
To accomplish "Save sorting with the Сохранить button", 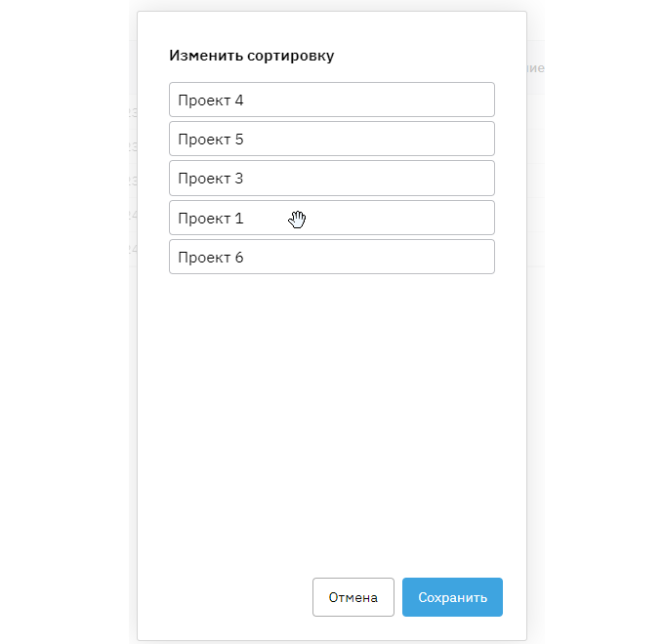I will (x=452, y=597).
